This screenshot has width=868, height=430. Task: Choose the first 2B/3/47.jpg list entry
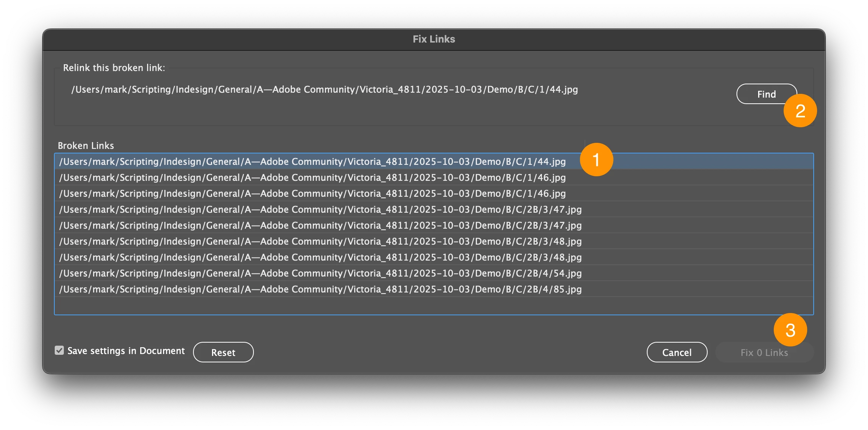coord(319,209)
